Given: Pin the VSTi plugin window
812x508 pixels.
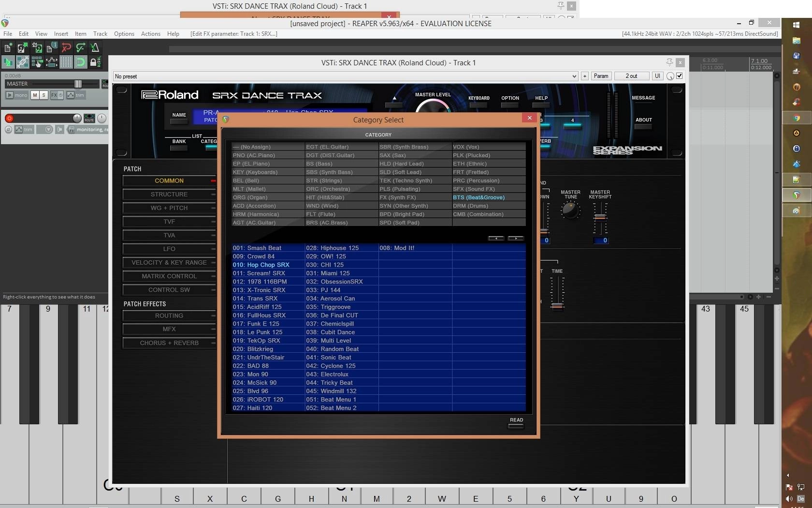Looking at the screenshot, I should tap(669, 62).
